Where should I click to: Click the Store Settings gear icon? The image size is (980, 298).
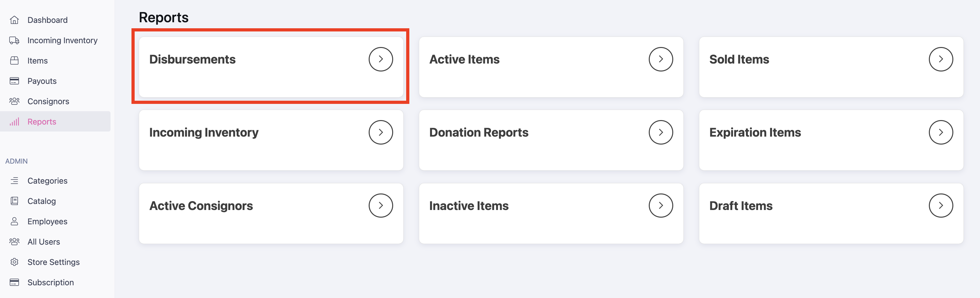[15, 262]
